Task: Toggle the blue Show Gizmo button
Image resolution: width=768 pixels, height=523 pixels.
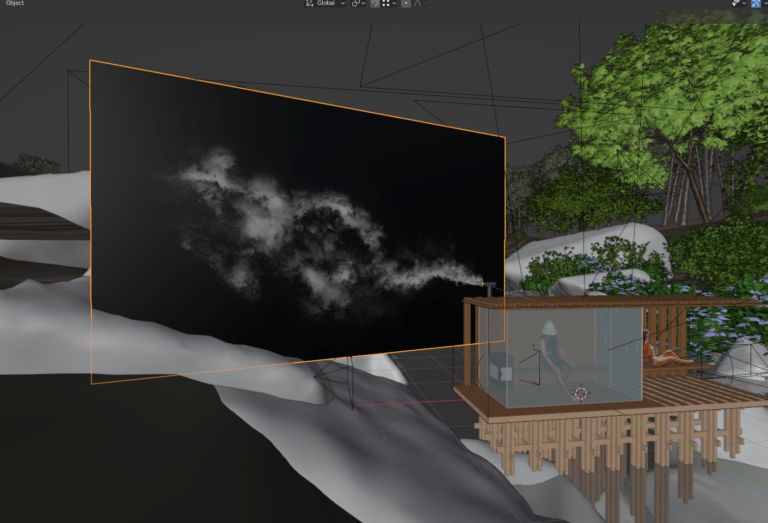Action: [x=756, y=4]
